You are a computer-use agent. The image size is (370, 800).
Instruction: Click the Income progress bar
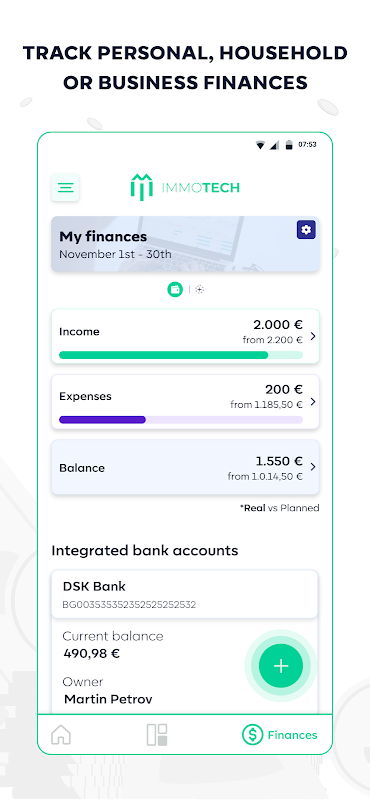(x=181, y=355)
